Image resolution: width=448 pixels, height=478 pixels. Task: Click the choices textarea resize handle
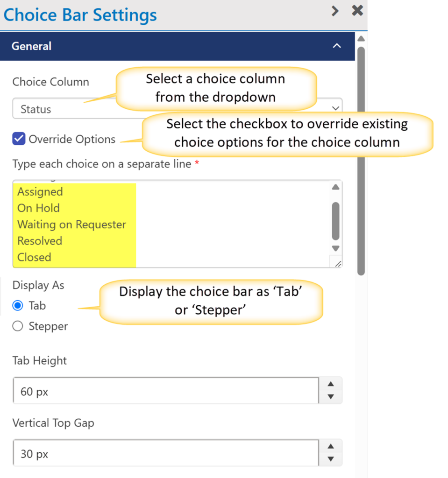(338, 264)
